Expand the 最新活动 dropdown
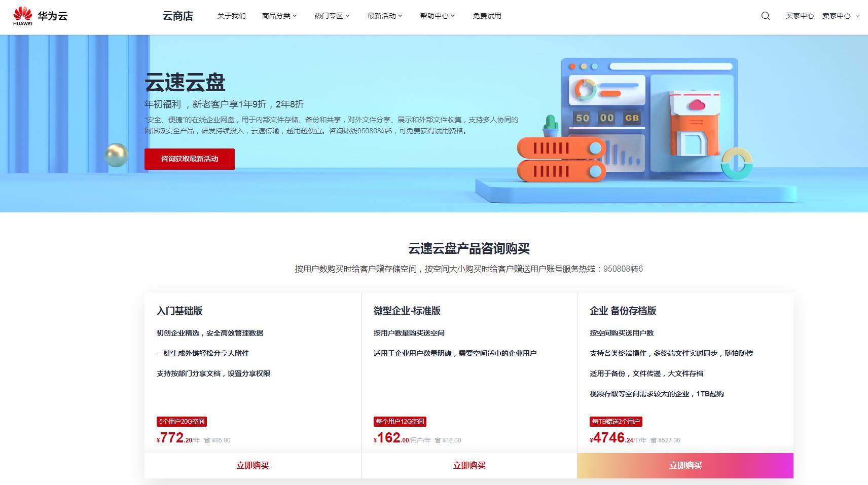 point(385,16)
